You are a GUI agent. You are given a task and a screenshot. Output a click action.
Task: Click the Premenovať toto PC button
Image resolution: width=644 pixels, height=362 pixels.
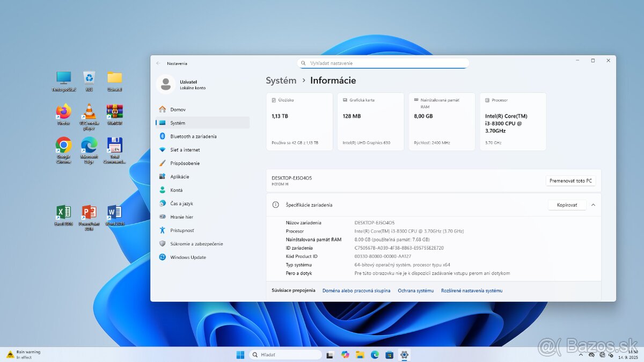pos(570,181)
